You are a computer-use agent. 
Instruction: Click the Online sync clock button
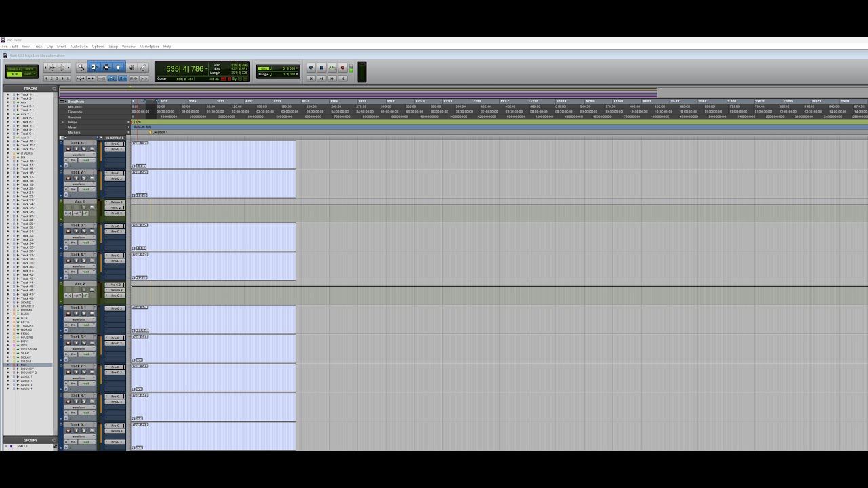point(311,68)
